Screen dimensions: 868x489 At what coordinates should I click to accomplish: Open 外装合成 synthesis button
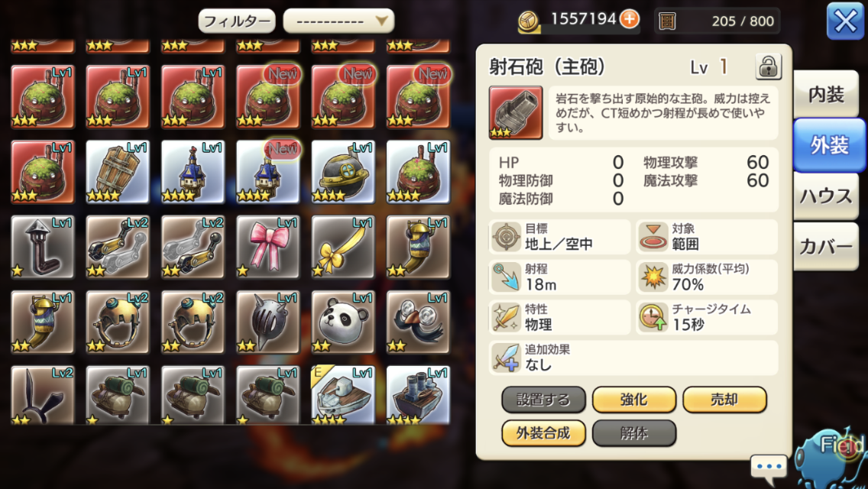[x=543, y=433]
